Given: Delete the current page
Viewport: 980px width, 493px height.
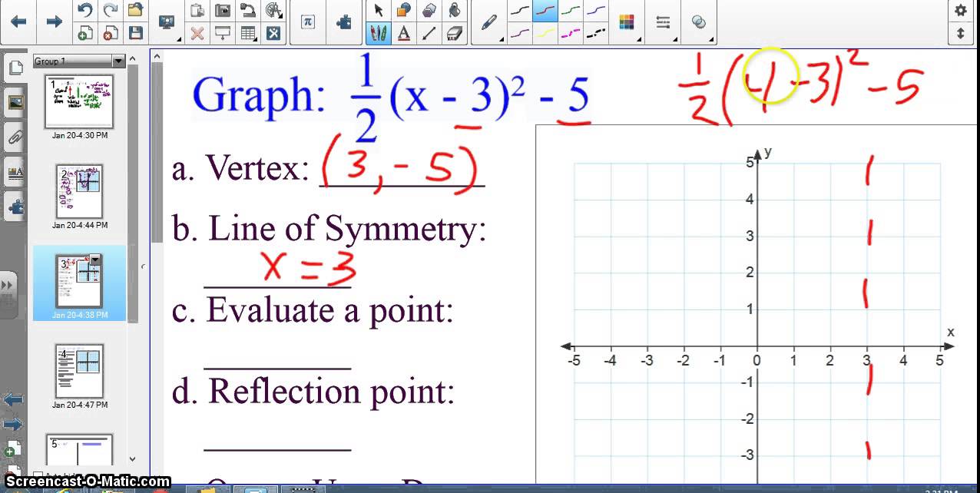Looking at the screenshot, I should (111, 33).
